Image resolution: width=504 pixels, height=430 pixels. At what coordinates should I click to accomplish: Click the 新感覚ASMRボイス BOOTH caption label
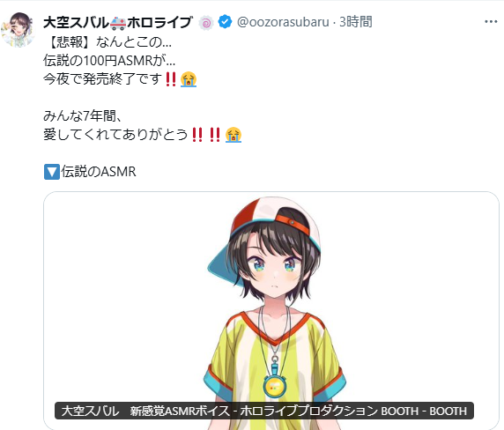coord(264,411)
